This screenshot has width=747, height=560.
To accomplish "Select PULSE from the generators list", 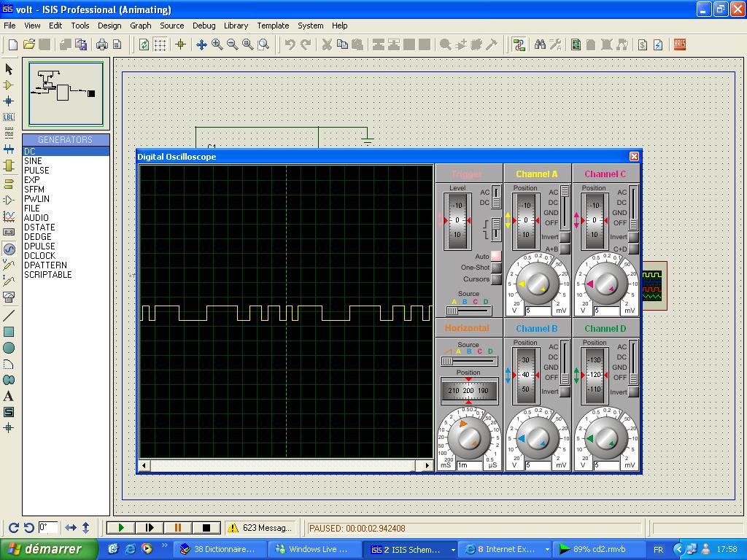I will [36, 170].
